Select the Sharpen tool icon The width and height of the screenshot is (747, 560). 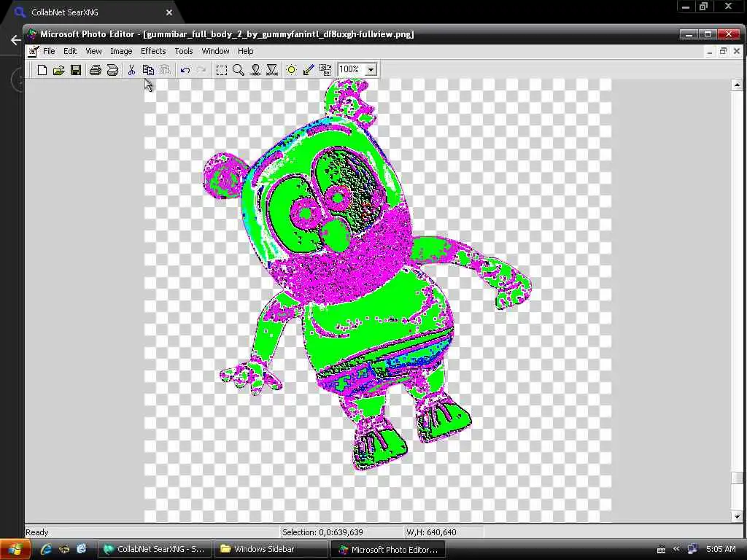point(272,70)
